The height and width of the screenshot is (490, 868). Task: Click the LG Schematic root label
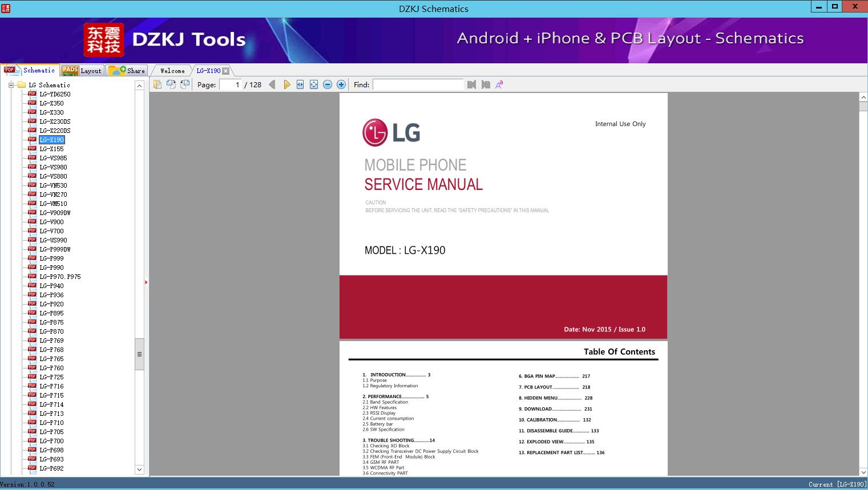(49, 85)
